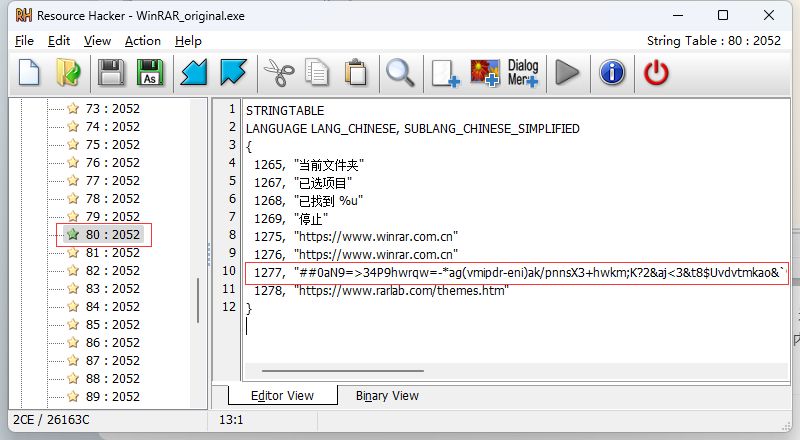This screenshot has width=800, height=440.
Task: Select tree item 89 : 2052
Action: (x=112, y=396)
